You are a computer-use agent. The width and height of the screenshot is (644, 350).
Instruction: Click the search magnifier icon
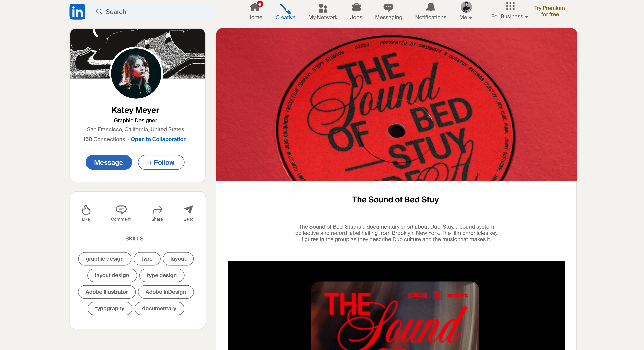[99, 12]
